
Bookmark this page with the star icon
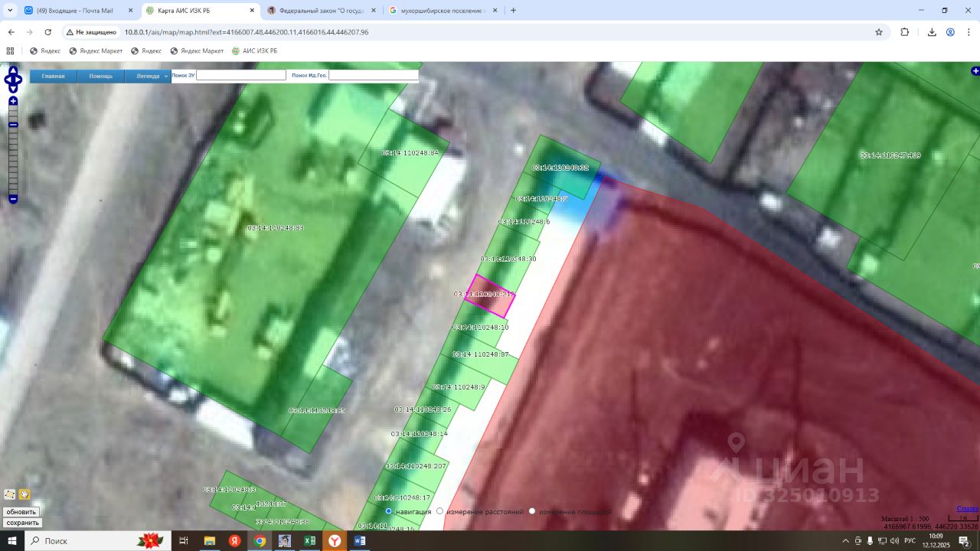(x=879, y=32)
